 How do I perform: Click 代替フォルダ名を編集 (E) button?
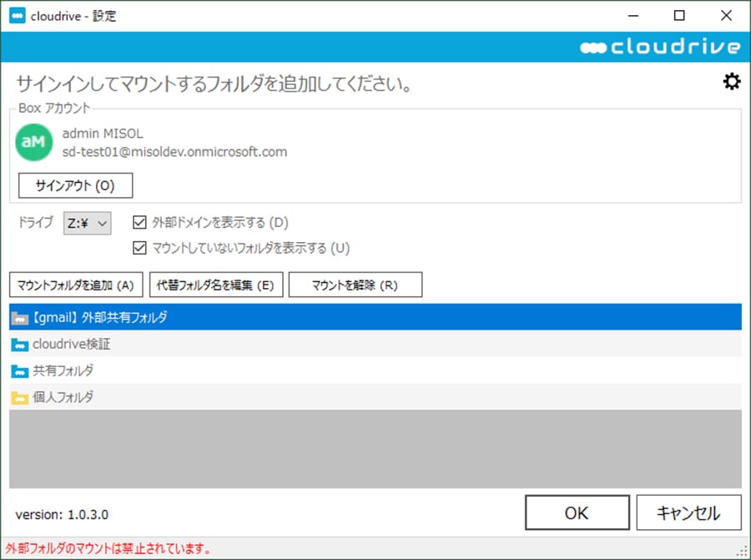[x=216, y=285]
